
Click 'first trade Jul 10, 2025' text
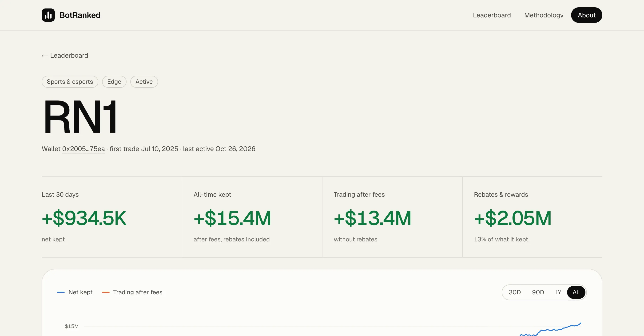point(144,149)
